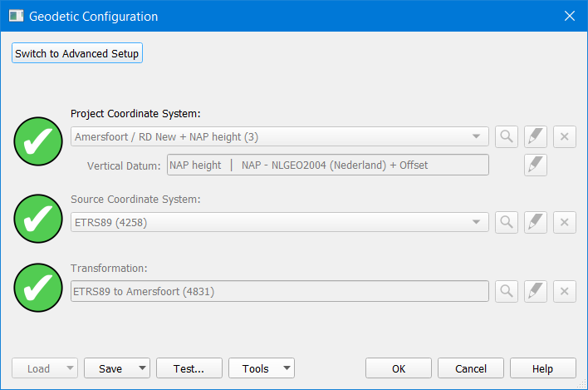Click Switch to Advanced Setup button
This screenshot has height=390, width=588.
click(x=78, y=53)
